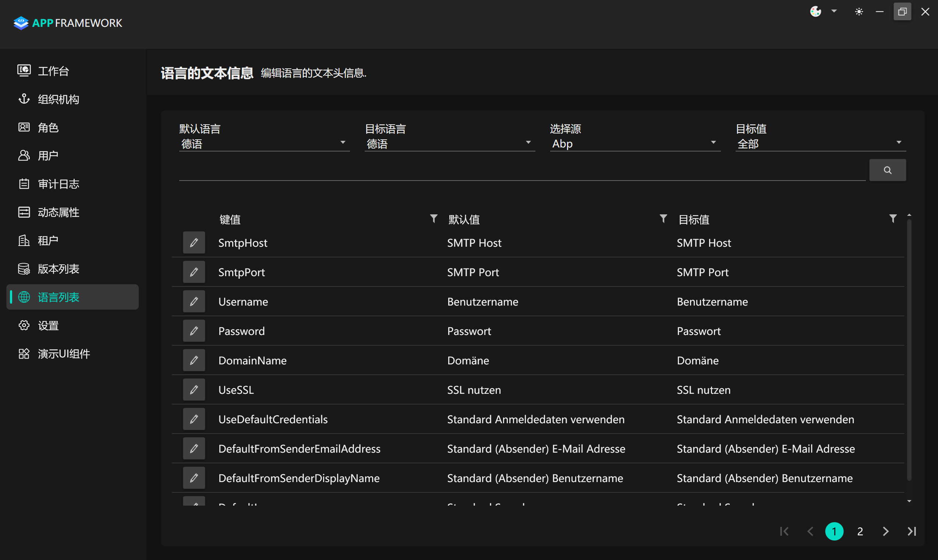Open the 键值 column filter
938x560 pixels.
coord(433,218)
